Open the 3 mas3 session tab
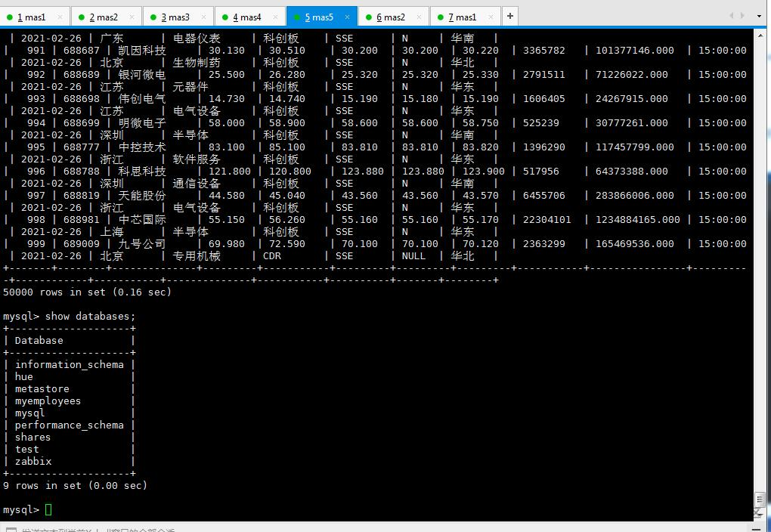The height and width of the screenshot is (532, 771). click(177, 17)
